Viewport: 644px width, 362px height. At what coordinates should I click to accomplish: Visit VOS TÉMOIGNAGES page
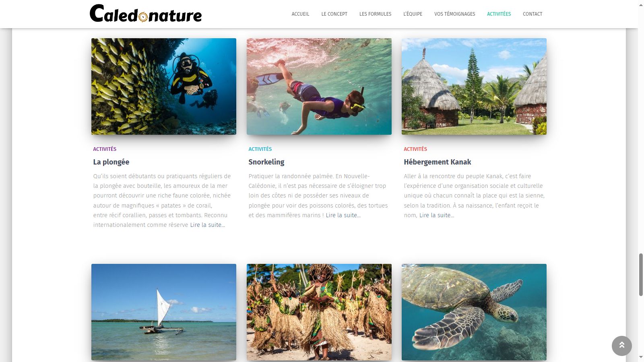[454, 14]
